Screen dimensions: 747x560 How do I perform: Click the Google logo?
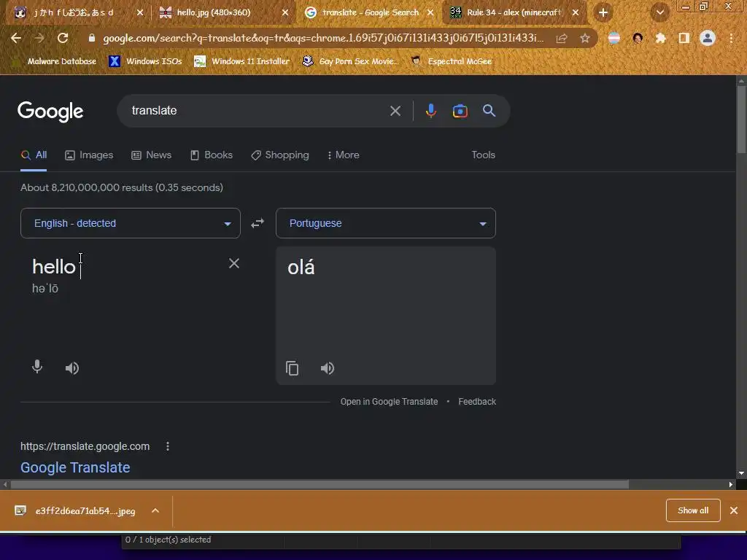coord(50,111)
